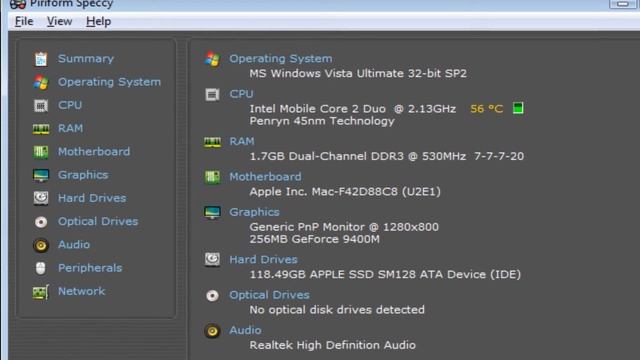Click the Windows flag icon beside sidebar Operating System
This screenshot has width=640, height=360.
coord(41,82)
